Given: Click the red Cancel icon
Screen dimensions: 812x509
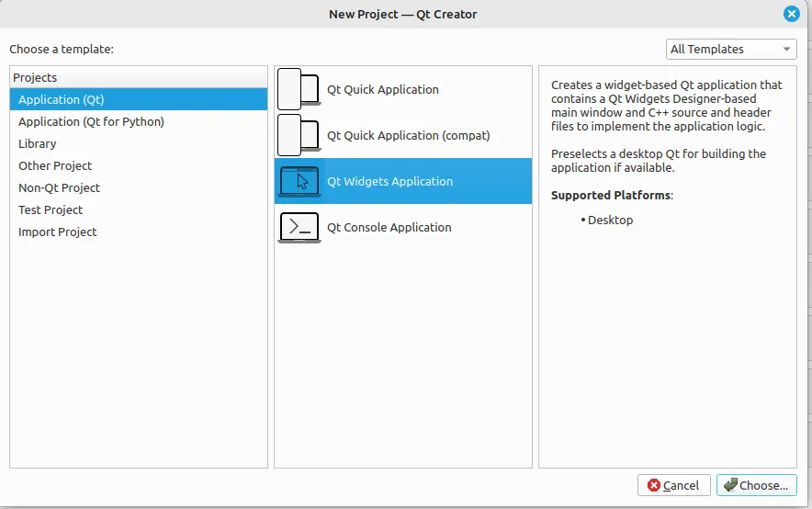Looking at the screenshot, I should 654,485.
